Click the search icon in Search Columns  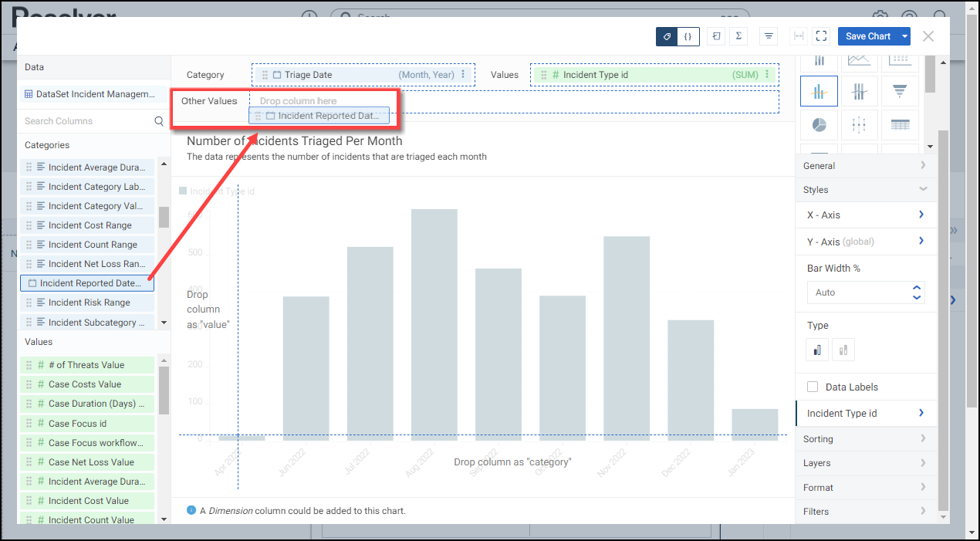(159, 121)
